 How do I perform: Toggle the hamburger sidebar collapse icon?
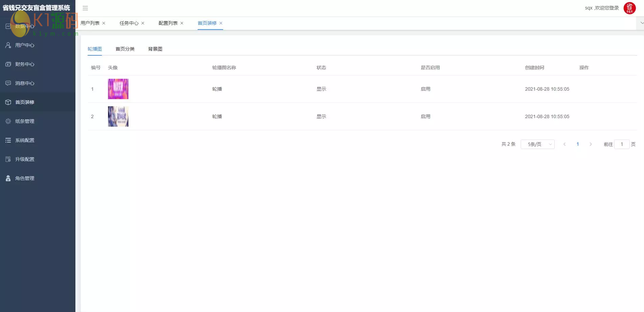(x=85, y=8)
